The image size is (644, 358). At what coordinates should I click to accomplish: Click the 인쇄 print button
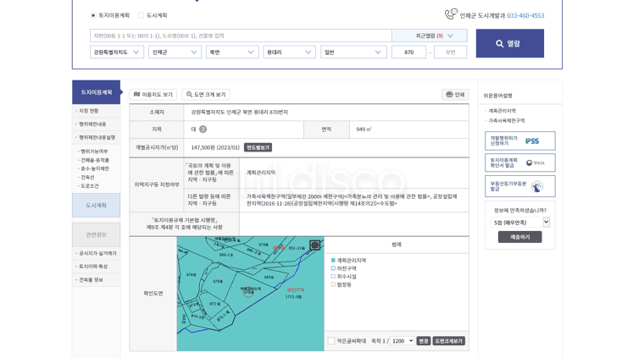(455, 94)
